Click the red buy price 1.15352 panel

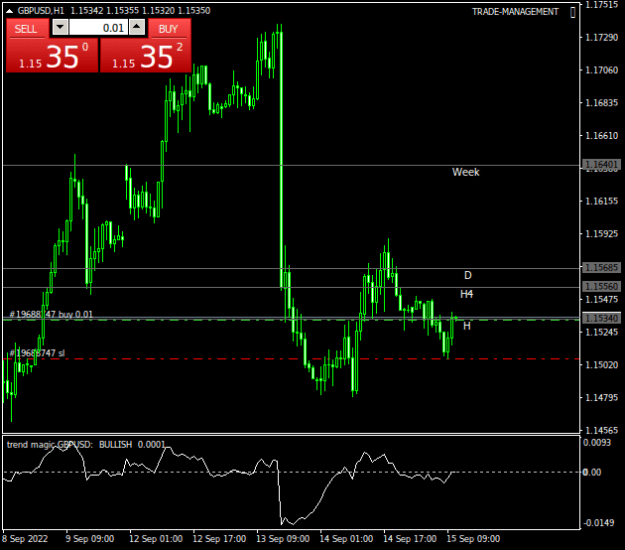click(x=145, y=56)
